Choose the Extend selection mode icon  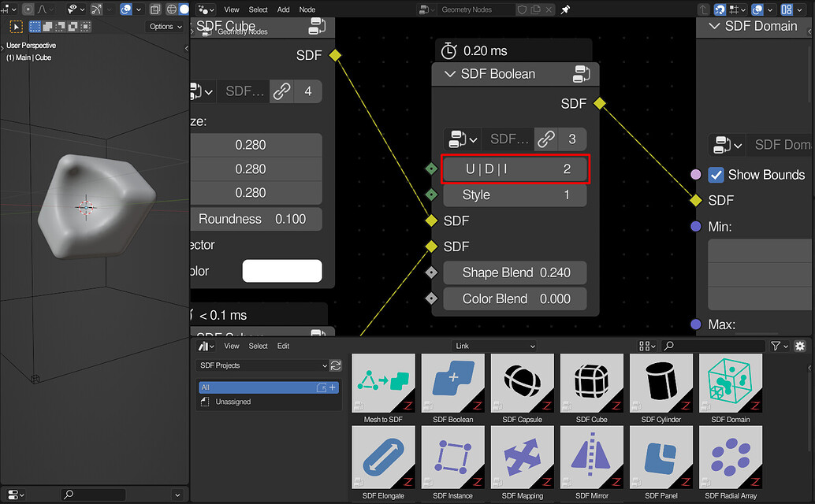[x=47, y=27]
